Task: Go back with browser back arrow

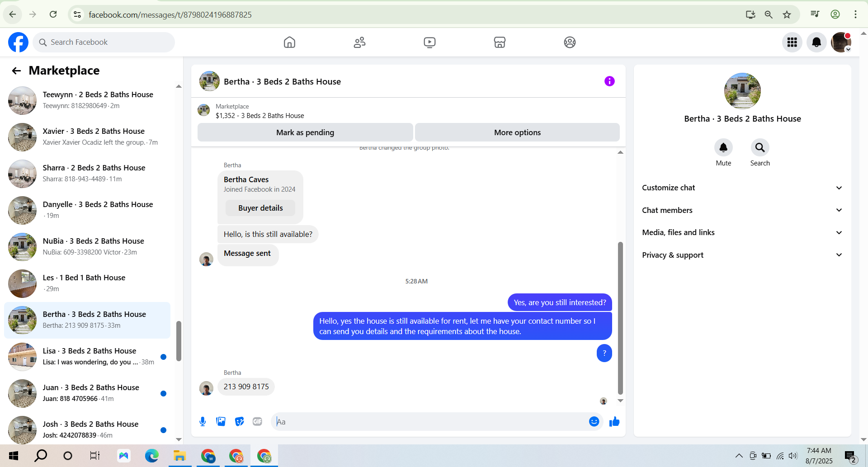Action: click(x=13, y=14)
